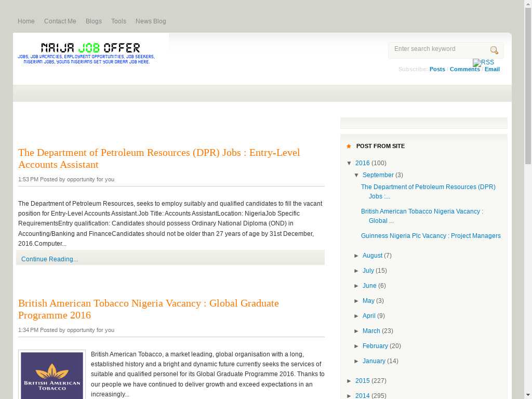Subscribe to Posts feed
532x399 pixels.
pos(437,69)
